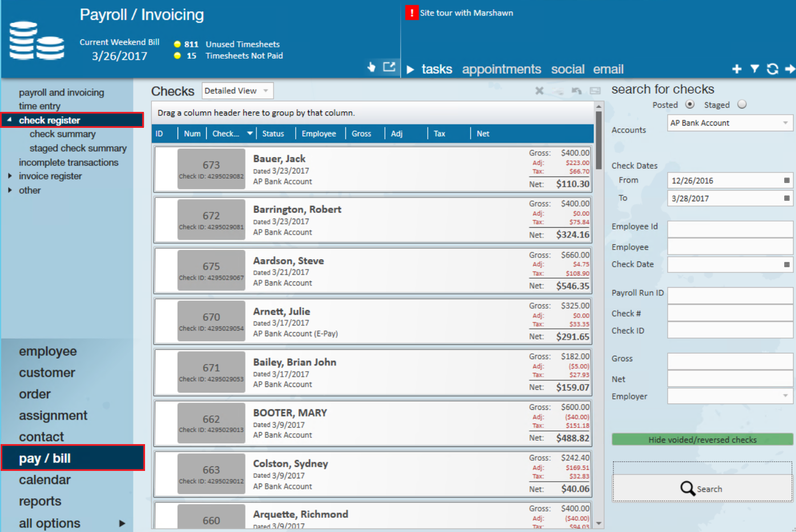Screen dimensions: 796x532
Task: Open calendar picker for To date
Action: pyautogui.click(x=786, y=198)
